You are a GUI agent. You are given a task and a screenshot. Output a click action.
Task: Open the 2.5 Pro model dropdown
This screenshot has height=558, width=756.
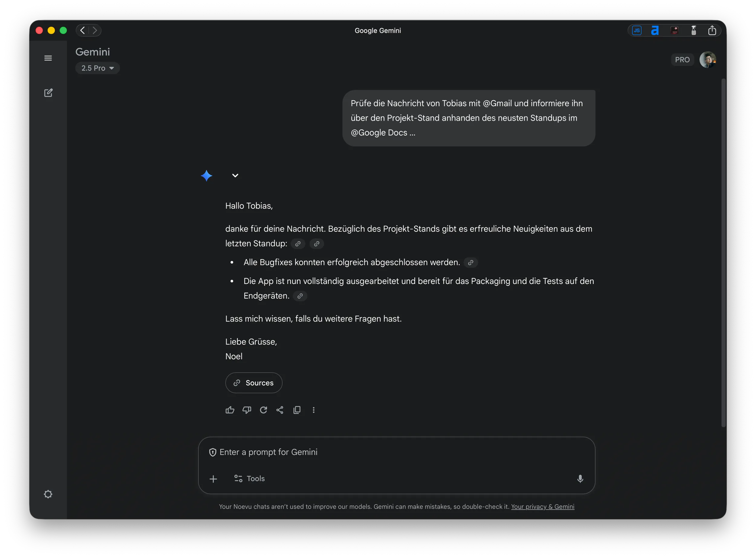(x=98, y=68)
